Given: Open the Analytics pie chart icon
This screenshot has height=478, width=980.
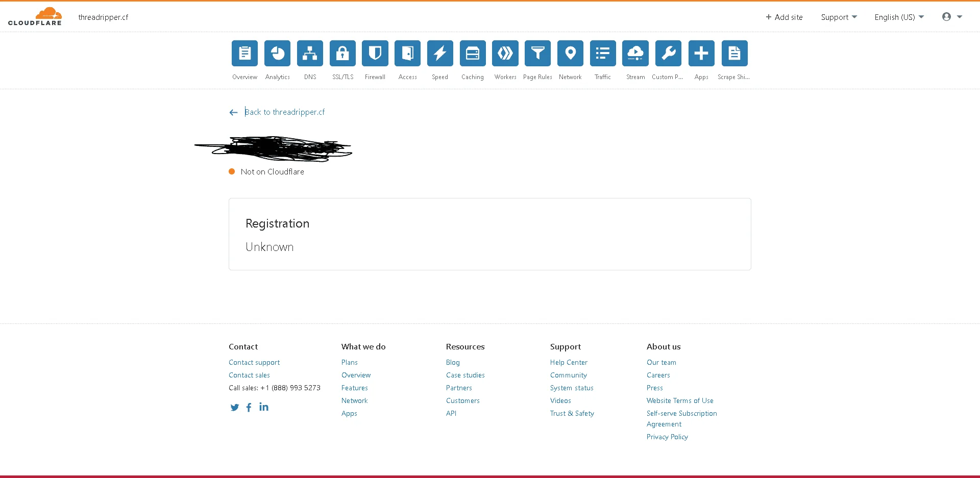Looking at the screenshot, I should (277, 53).
